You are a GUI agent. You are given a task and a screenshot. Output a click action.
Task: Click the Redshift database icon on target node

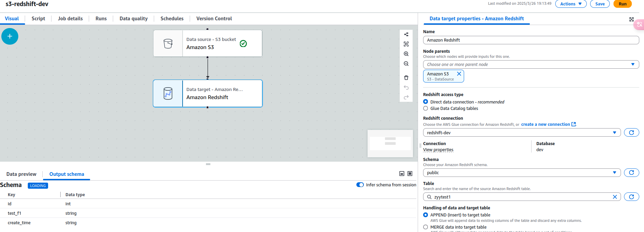pos(168,93)
